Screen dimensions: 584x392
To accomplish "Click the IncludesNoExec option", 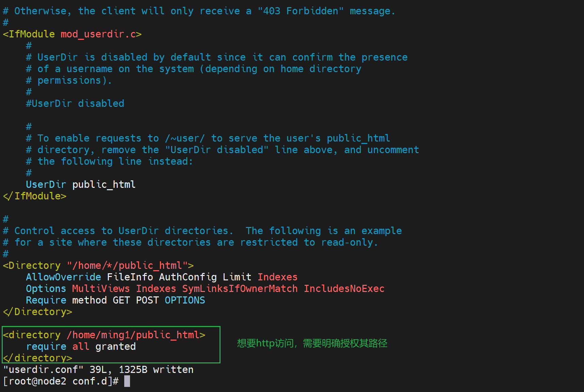I will click(x=344, y=289).
